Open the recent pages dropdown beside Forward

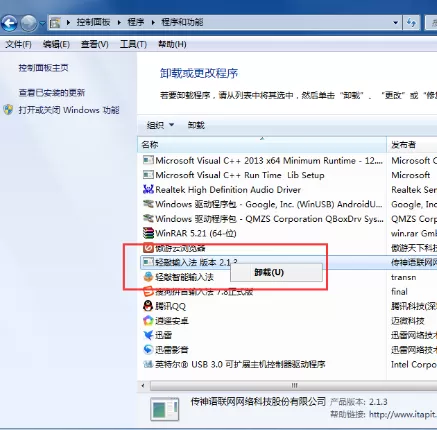pyautogui.click(x=42, y=23)
